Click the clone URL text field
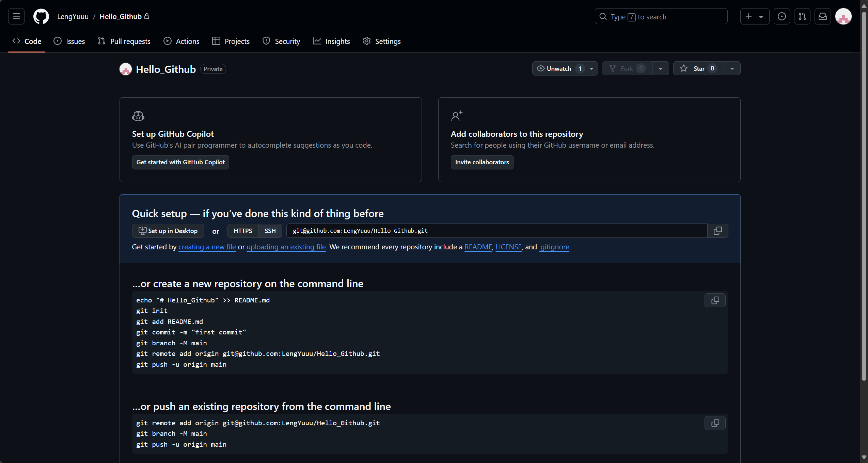This screenshot has width=868, height=463. point(496,231)
